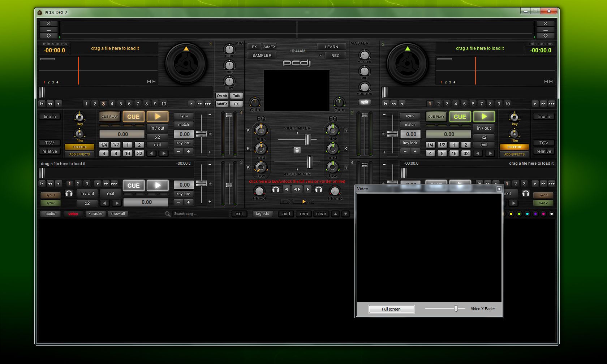The width and height of the screenshot is (607, 364).
Task: Click Full screen in the Video window
Action: point(391,309)
